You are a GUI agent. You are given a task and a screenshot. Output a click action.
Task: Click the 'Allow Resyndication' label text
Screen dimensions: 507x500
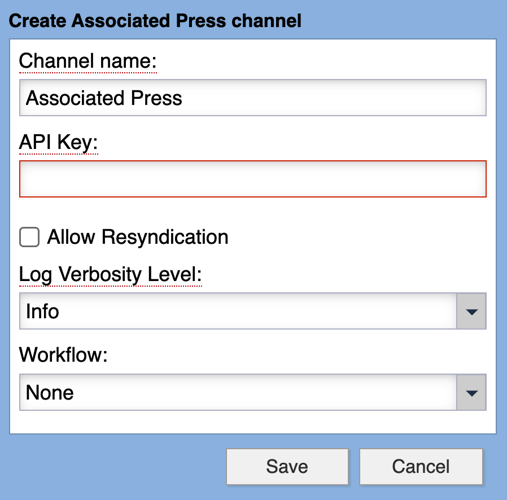tap(138, 237)
